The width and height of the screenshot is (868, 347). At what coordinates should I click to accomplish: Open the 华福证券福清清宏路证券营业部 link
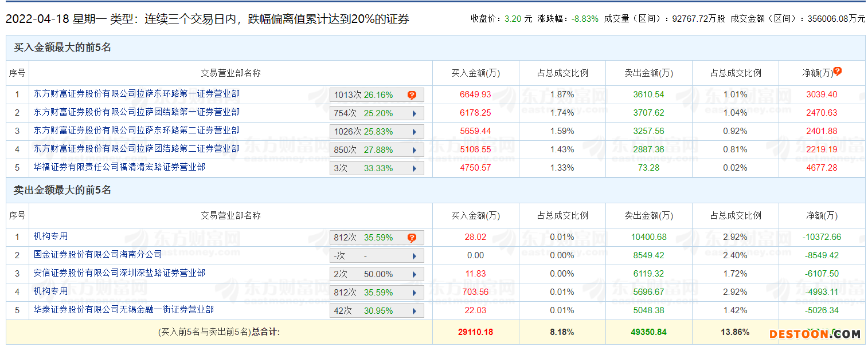[119, 167]
